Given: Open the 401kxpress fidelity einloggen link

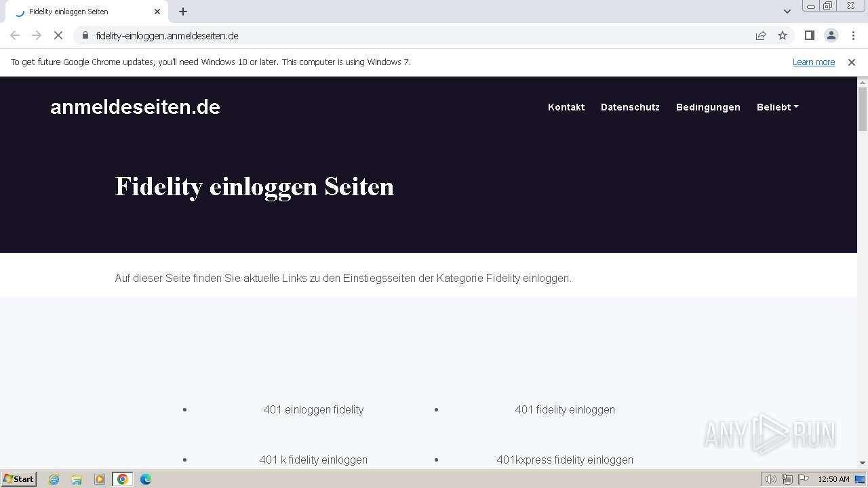Looking at the screenshot, I should (565, 460).
